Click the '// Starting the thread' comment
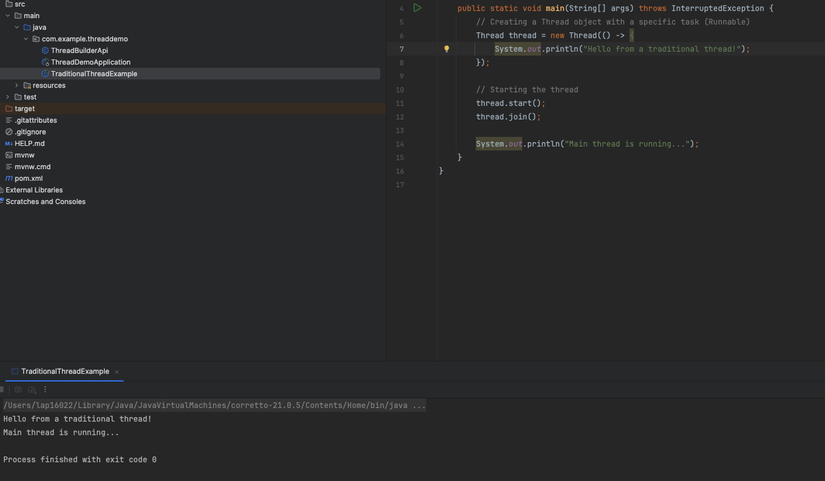825x481 pixels. (x=527, y=90)
